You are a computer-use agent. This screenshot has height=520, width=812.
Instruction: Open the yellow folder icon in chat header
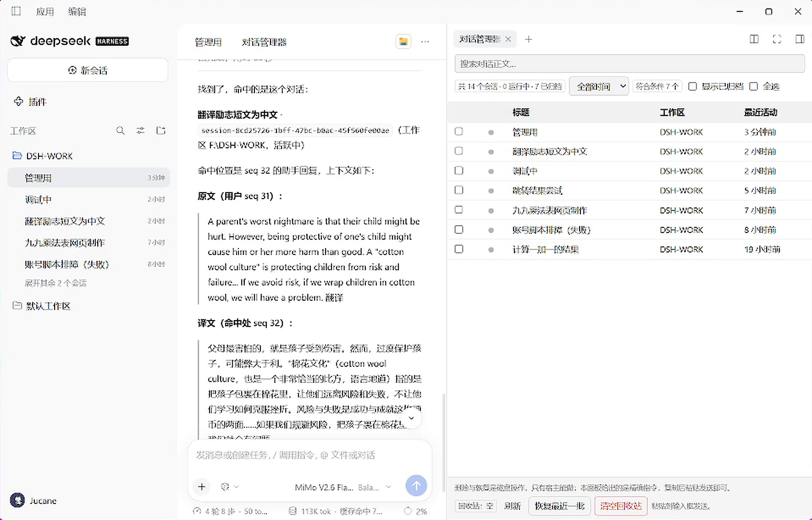click(x=403, y=41)
